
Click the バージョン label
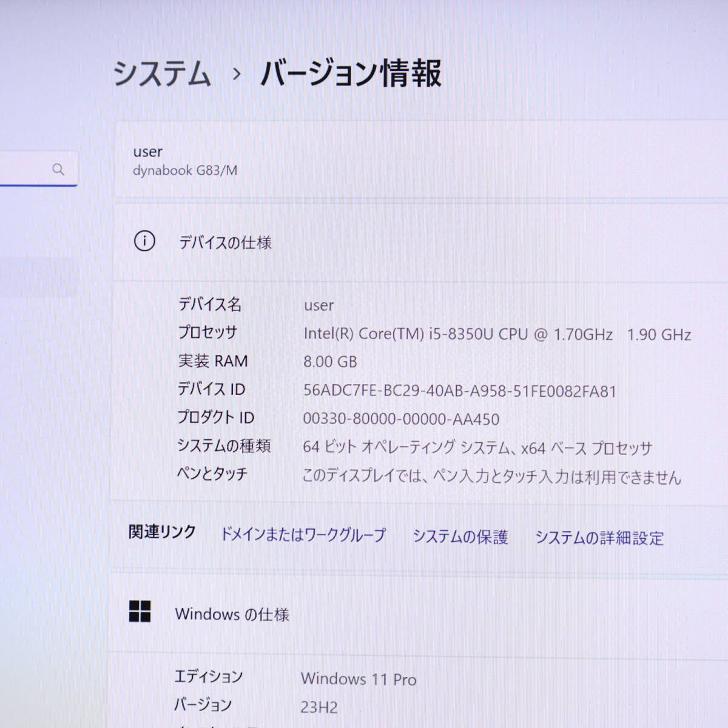pos(203,705)
